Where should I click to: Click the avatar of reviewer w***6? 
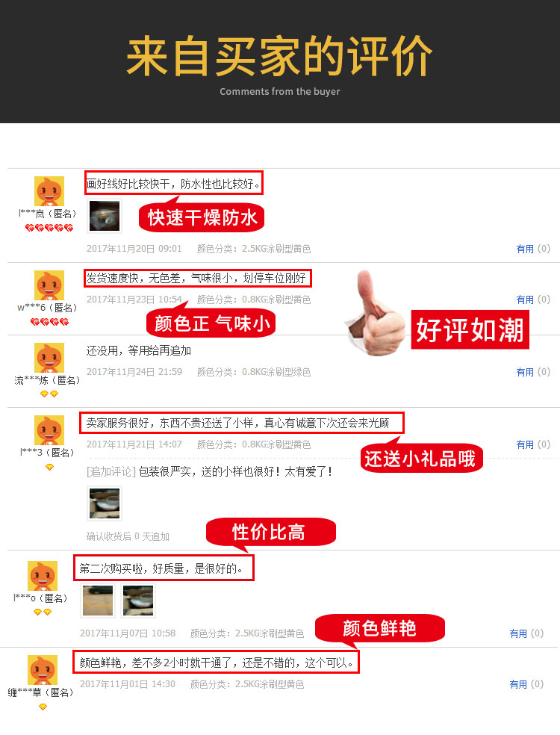point(49,285)
